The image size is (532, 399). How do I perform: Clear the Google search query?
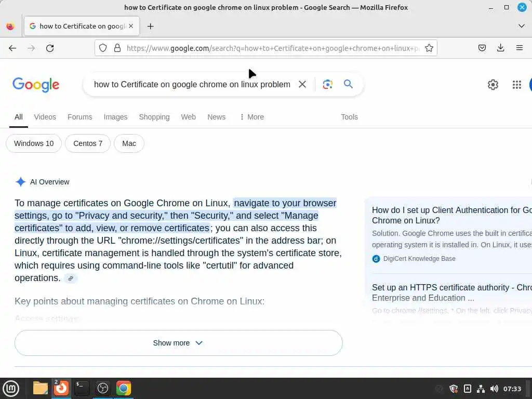302,84
